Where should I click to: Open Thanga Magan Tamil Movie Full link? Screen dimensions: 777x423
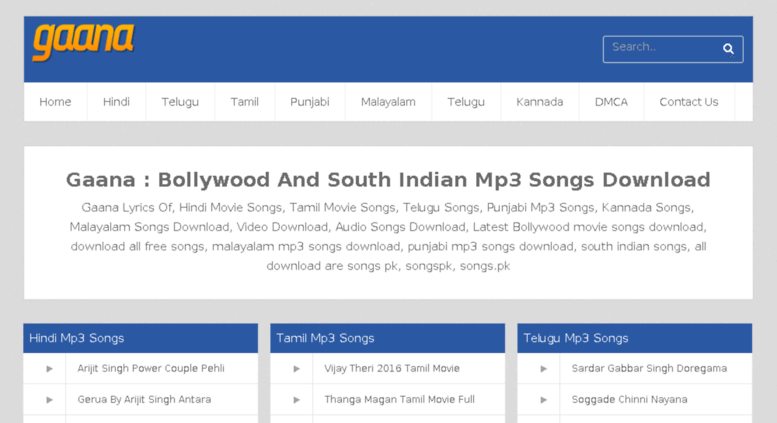(x=399, y=399)
